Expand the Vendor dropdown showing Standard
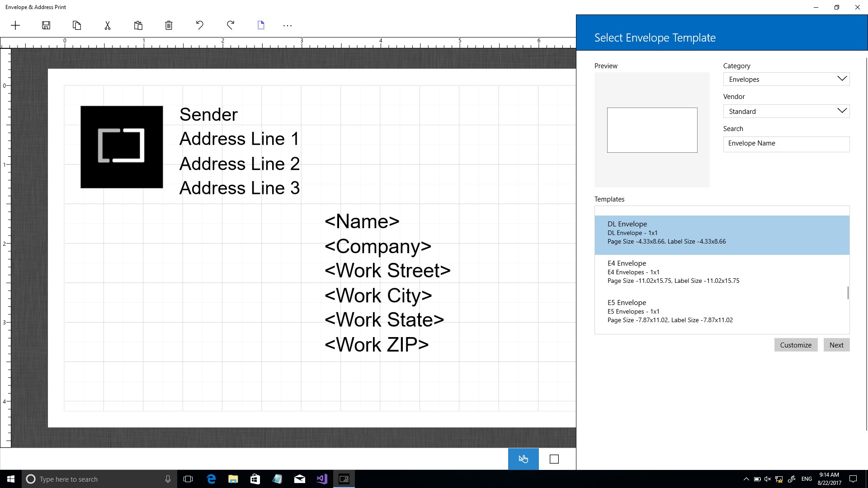The height and width of the screenshot is (488, 868). pyautogui.click(x=786, y=111)
